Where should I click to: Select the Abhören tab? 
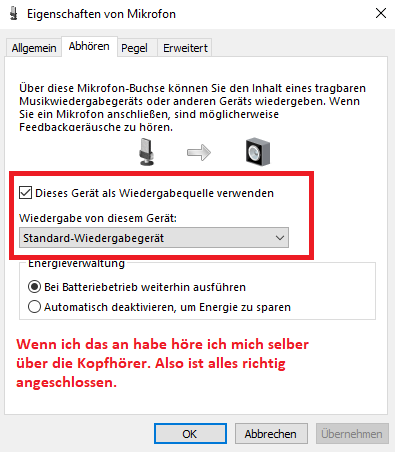89,46
